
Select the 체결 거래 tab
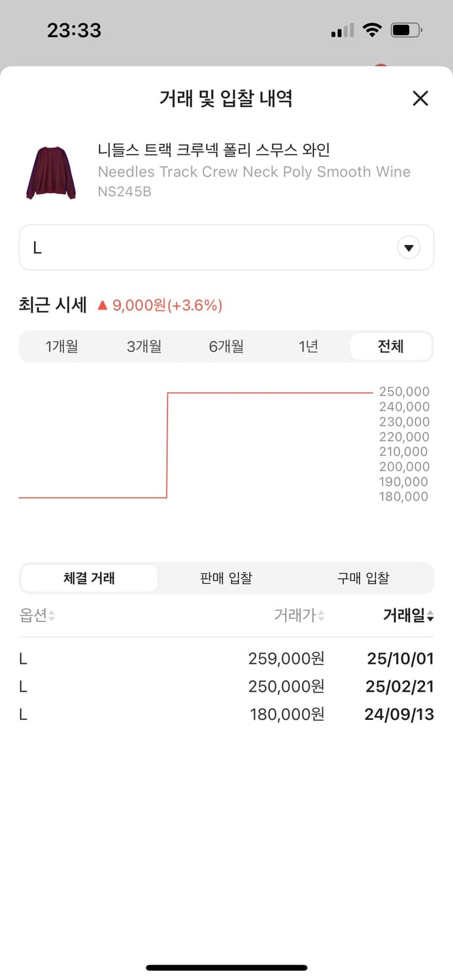89,578
